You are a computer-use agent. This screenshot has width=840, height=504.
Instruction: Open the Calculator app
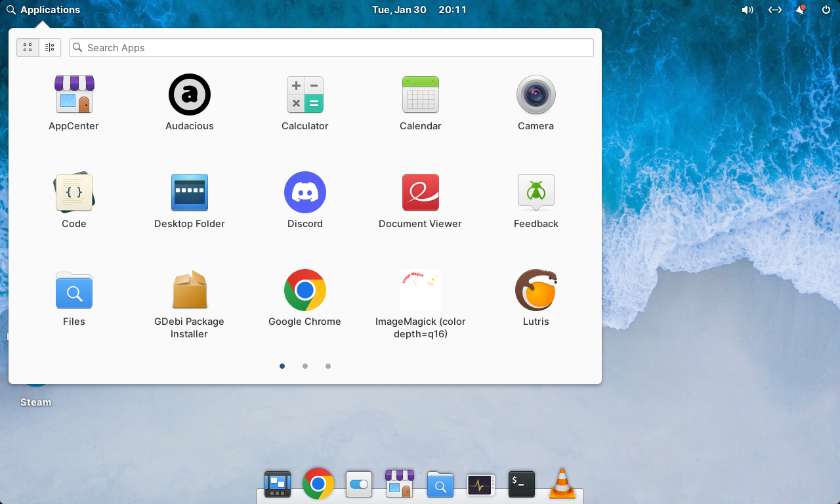coord(305,103)
